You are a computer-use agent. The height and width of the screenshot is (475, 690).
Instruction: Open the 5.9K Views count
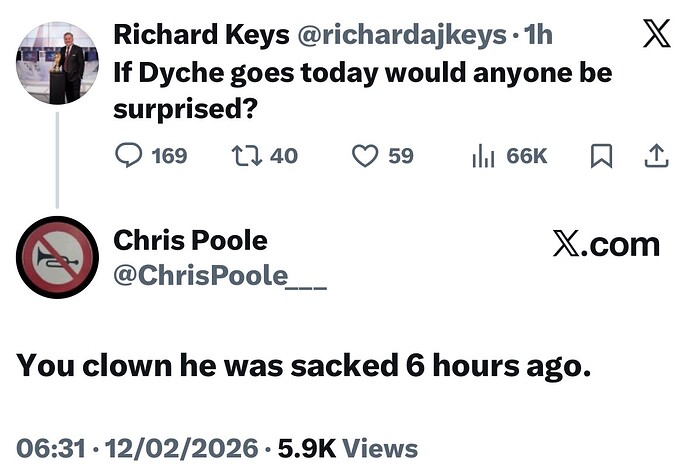[x=348, y=449]
